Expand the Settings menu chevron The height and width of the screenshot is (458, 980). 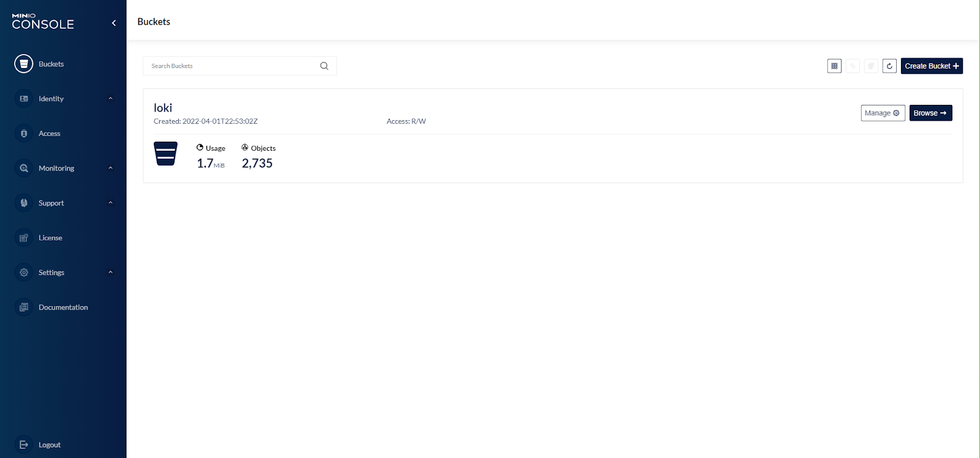[110, 272]
